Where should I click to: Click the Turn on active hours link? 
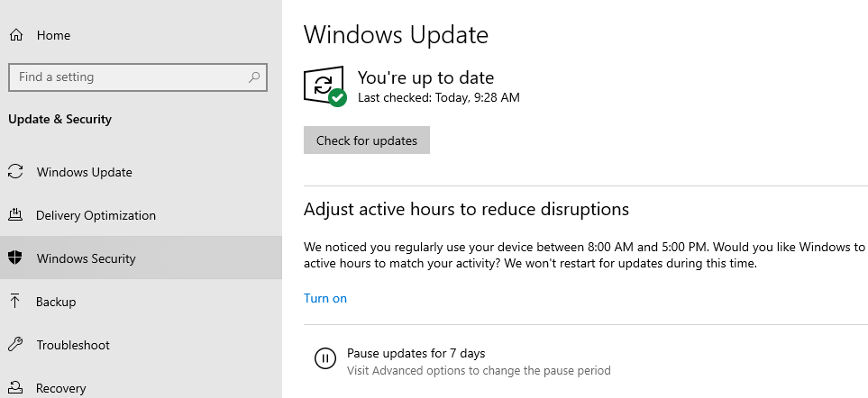click(x=325, y=299)
